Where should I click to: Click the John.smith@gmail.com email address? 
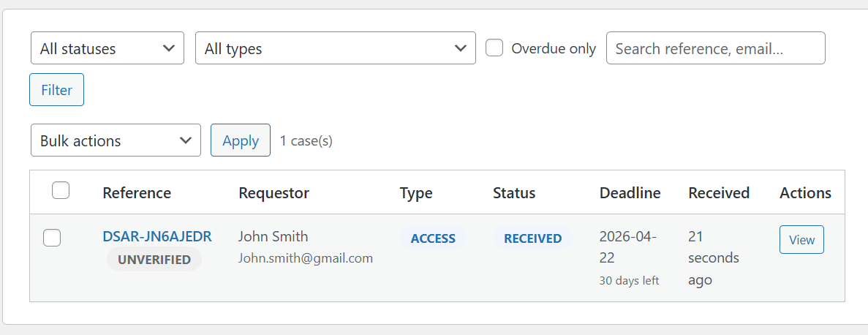pos(306,258)
